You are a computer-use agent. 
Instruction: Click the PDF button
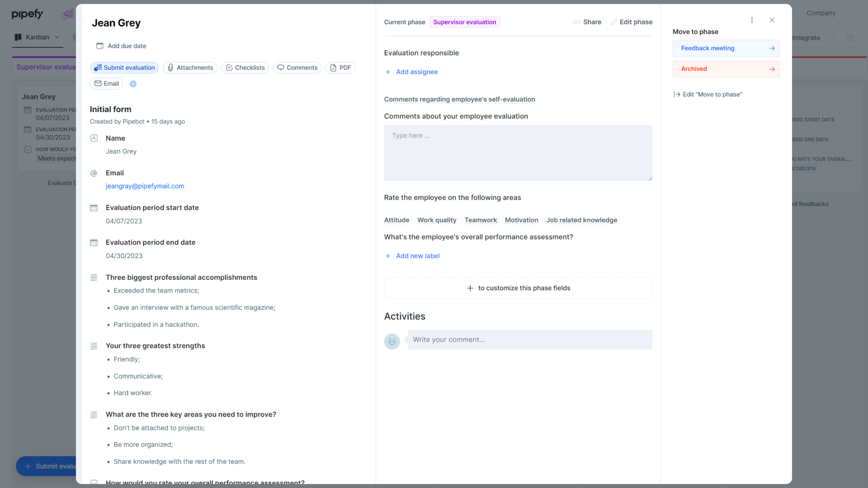tap(340, 68)
